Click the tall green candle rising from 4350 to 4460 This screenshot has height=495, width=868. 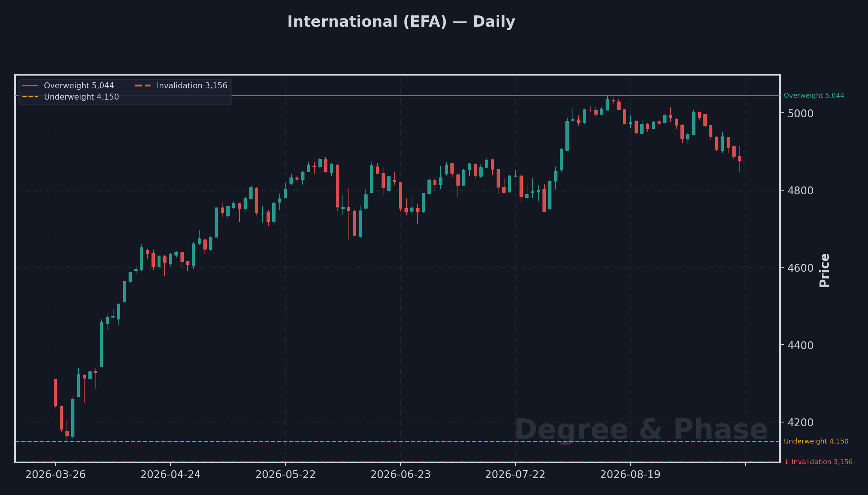[101, 344]
